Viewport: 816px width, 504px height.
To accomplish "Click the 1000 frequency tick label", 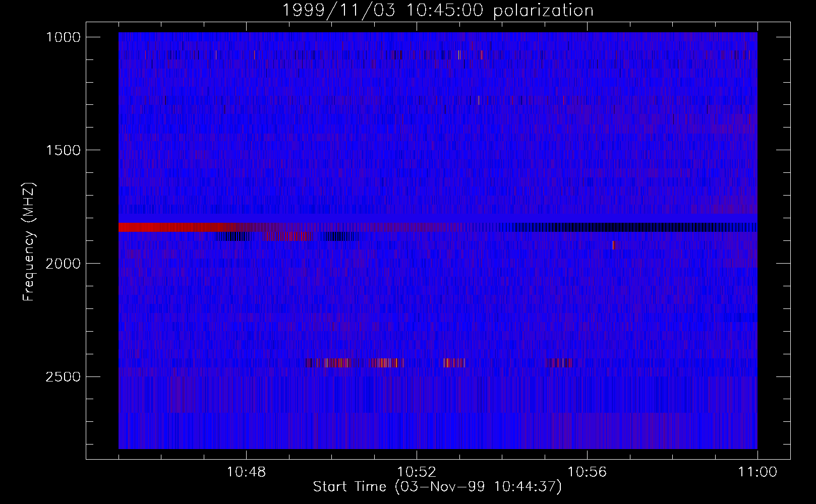I will (63, 37).
